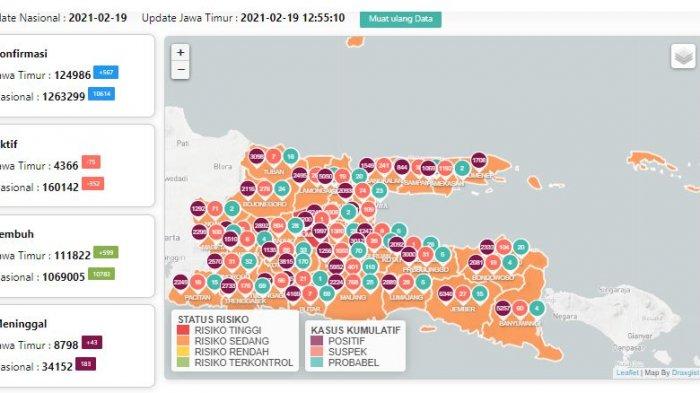Click the PROBABEL legend color swatch

point(317,362)
